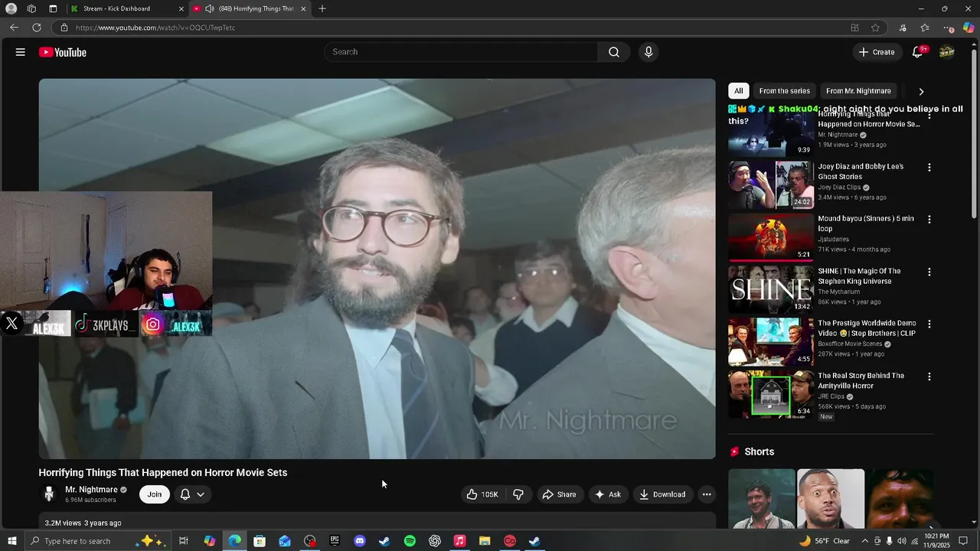Select the From Mr. Nightmare chip
This screenshot has height=551, width=980.
pyautogui.click(x=858, y=91)
